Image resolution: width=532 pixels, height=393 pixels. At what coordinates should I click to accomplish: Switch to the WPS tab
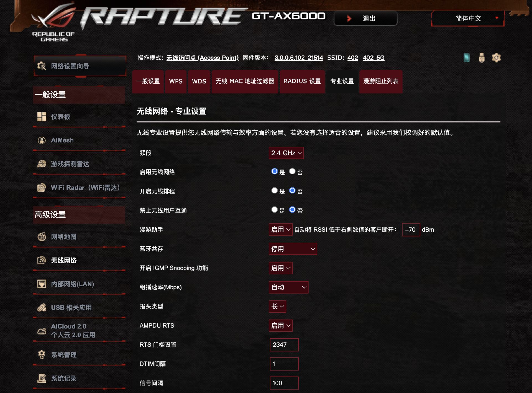pyautogui.click(x=176, y=81)
